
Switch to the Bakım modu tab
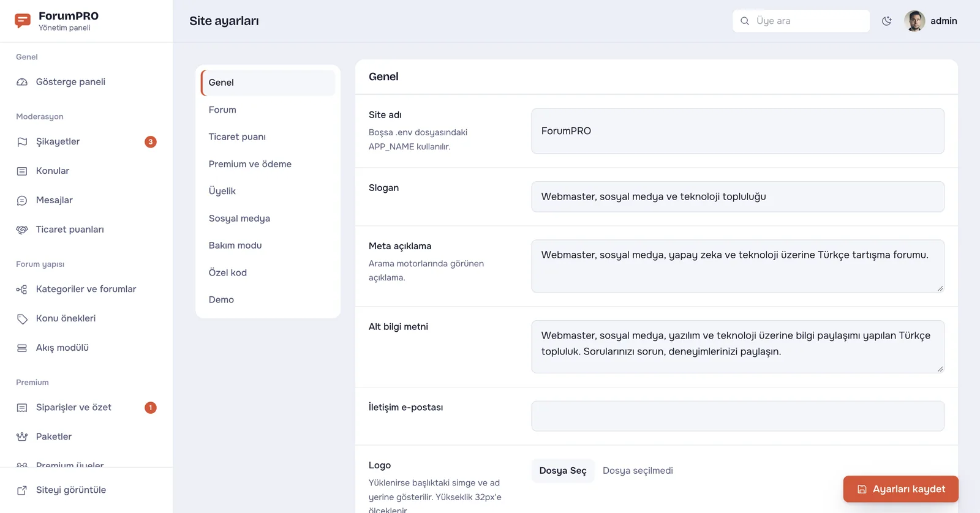click(268, 245)
